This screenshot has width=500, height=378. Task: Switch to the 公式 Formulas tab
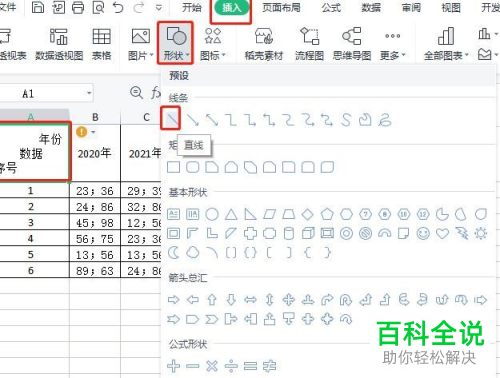[x=331, y=7]
